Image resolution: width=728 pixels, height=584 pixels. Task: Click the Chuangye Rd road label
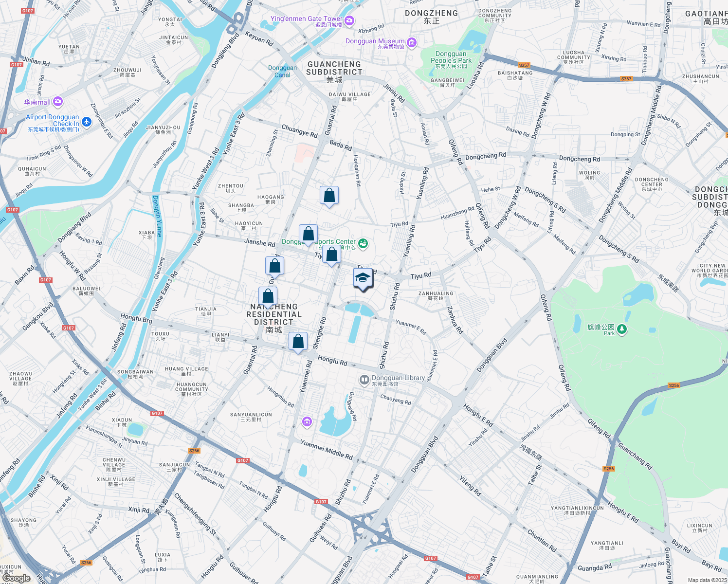tap(299, 131)
